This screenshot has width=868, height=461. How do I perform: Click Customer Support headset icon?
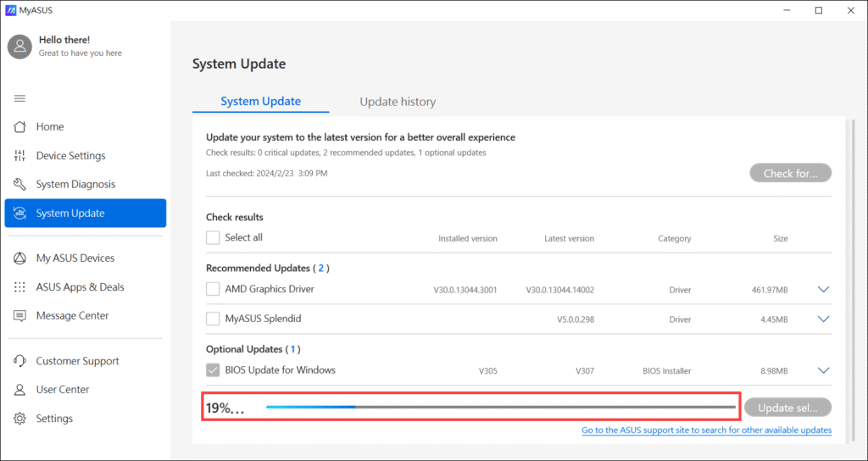click(20, 361)
